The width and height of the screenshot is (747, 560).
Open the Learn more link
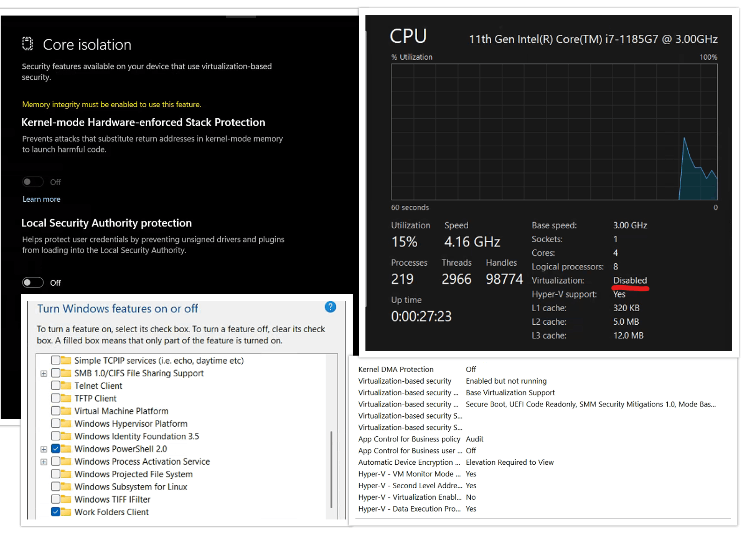point(41,199)
